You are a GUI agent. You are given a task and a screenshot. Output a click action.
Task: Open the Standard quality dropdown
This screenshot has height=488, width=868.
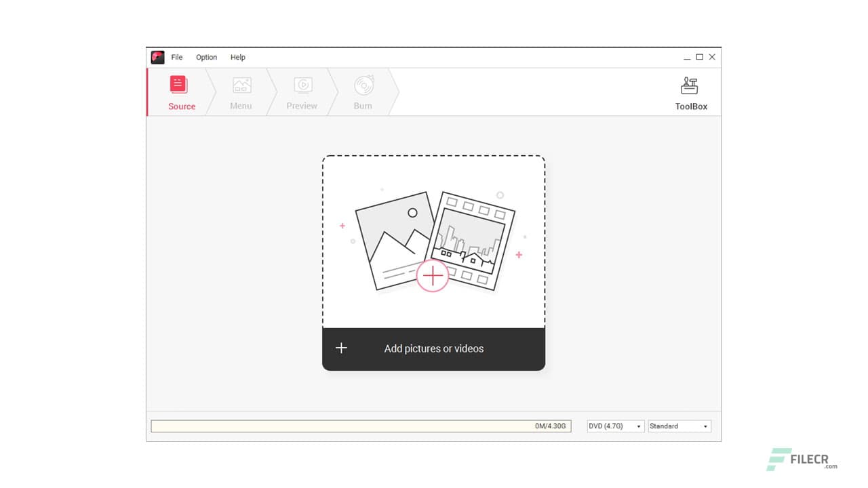click(x=678, y=426)
